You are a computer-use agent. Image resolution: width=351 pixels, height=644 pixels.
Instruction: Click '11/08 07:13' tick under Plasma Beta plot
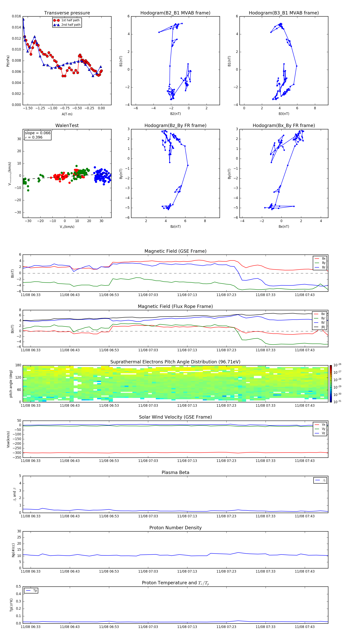187,516
